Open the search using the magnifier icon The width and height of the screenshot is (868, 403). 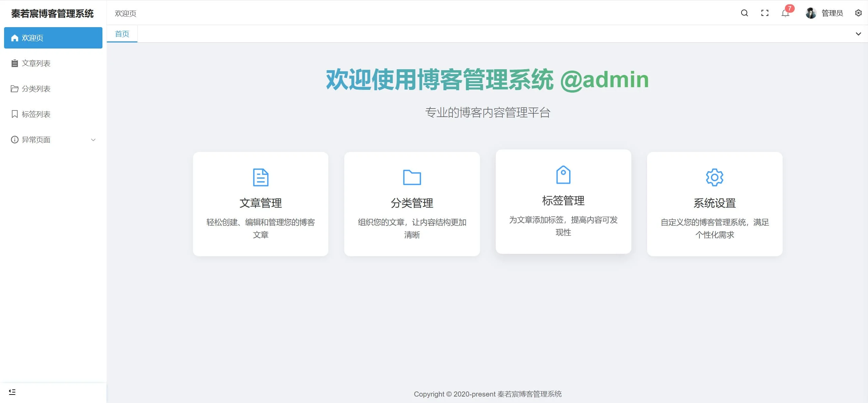click(744, 13)
